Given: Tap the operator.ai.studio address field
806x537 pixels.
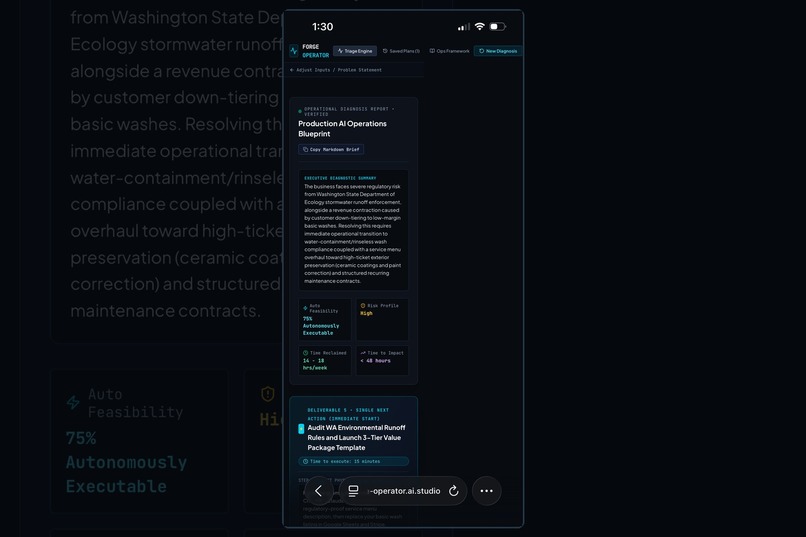Looking at the screenshot, I should point(403,491).
